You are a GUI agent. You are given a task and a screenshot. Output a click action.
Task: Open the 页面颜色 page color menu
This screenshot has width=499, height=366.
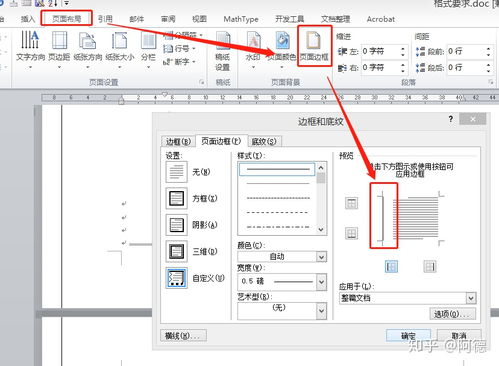click(x=282, y=49)
